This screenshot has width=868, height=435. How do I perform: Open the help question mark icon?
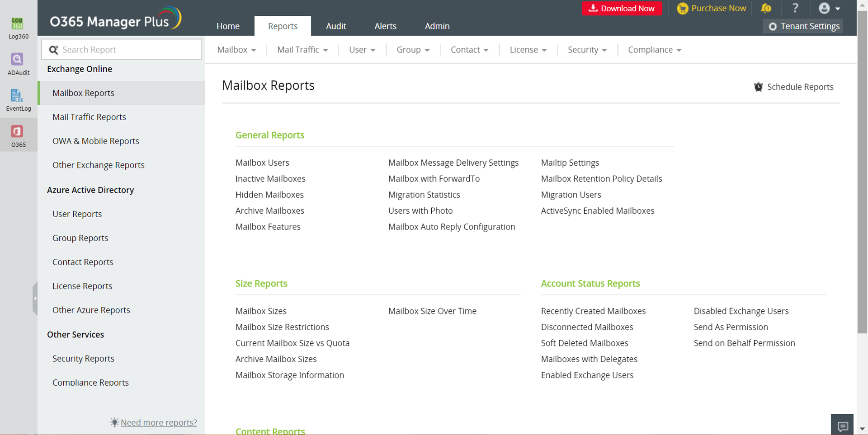tap(795, 8)
